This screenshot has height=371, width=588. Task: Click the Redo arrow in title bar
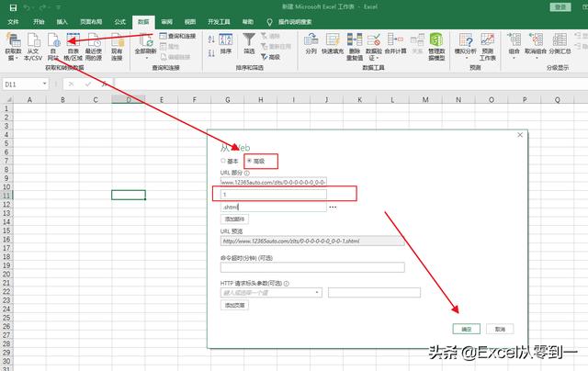coord(42,7)
